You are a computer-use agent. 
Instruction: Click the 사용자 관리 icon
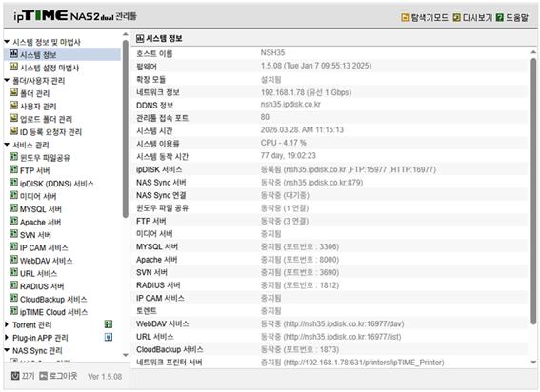tap(13, 106)
